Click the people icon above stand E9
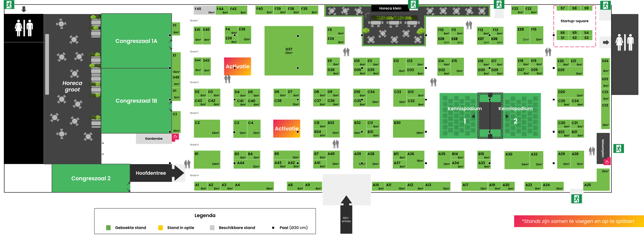 346,52
